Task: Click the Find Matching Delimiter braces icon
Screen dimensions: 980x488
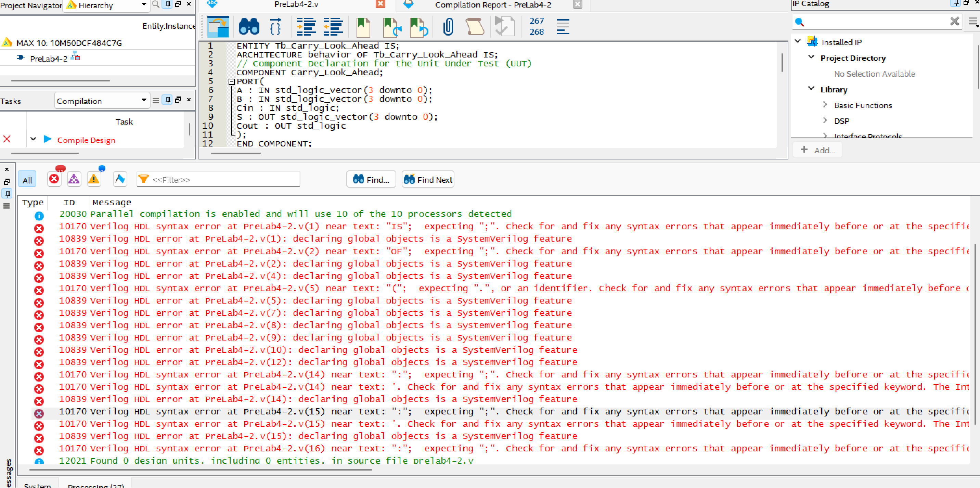Action: click(275, 27)
